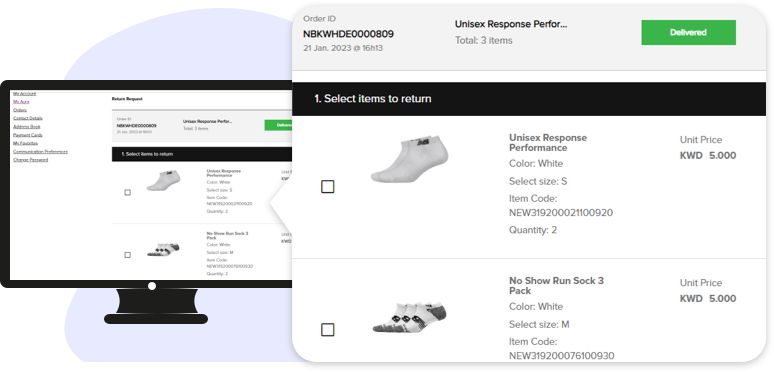This screenshot has height=372, width=774.
Task: Open Contact Details in account menu
Action: click(28, 118)
